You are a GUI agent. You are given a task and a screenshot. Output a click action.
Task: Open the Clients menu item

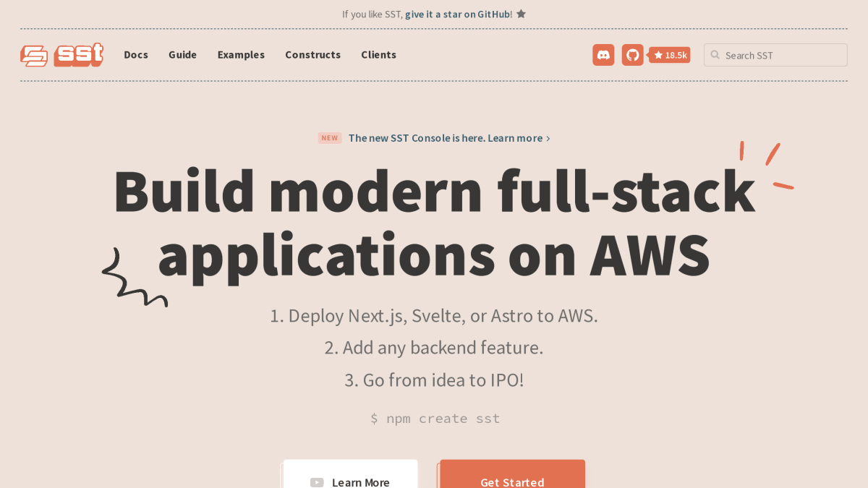(379, 55)
